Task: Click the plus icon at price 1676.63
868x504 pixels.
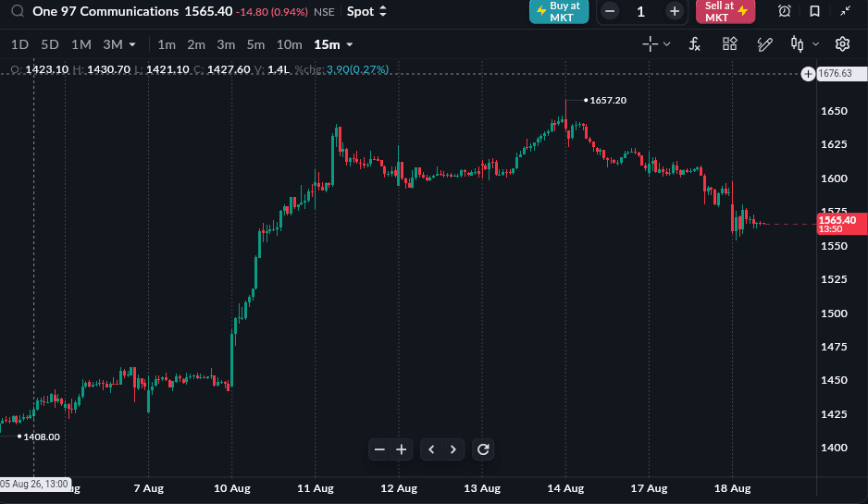Action: (x=808, y=74)
